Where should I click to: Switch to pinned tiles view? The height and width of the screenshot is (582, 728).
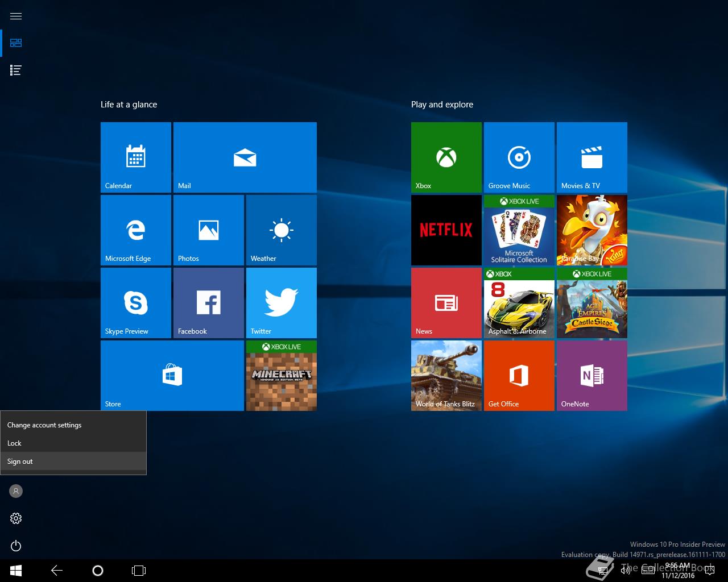[16, 43]
